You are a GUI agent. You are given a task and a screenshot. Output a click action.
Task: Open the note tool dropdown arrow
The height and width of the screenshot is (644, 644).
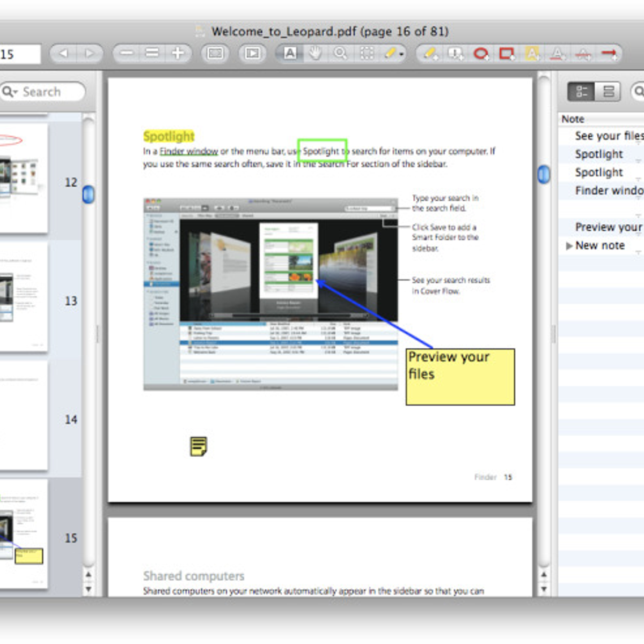click(x=401, y=55)
